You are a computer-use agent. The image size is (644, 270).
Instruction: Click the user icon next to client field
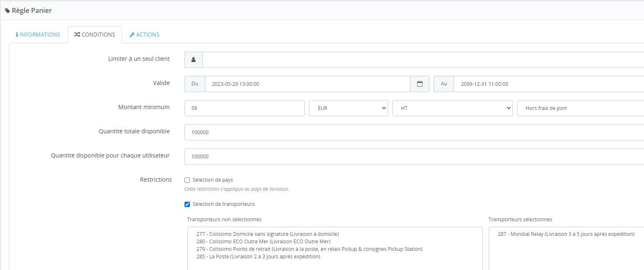[x=194, y=60]
